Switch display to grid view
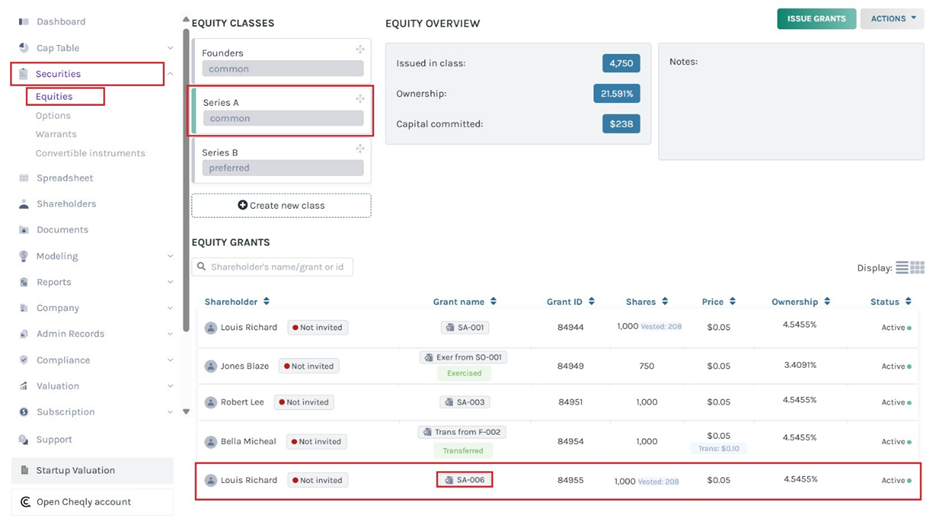 (917, 268)
